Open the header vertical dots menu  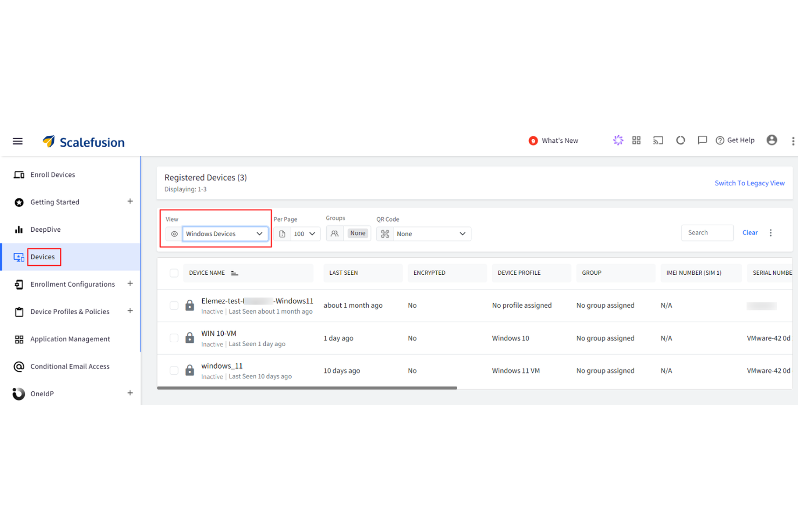[793, 141]
